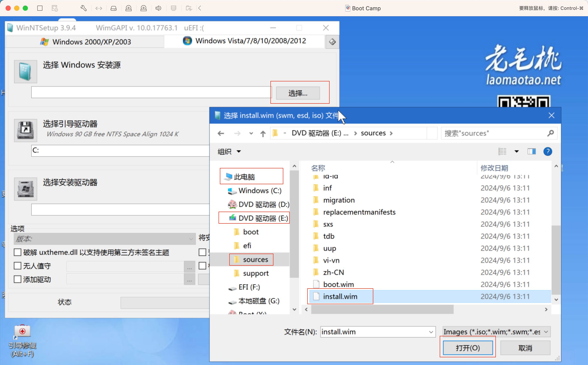Click the diamond icon beside the WinNTSetup tabs
Image resolution: width=588 pixels, height=365 pixels.
(332, 42)
